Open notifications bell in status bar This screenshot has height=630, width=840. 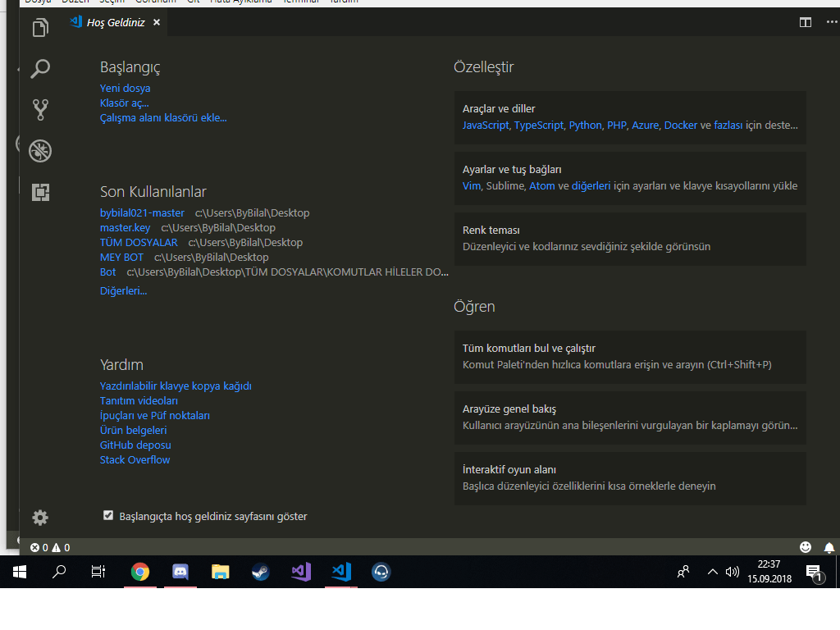[x=829, y=547]
